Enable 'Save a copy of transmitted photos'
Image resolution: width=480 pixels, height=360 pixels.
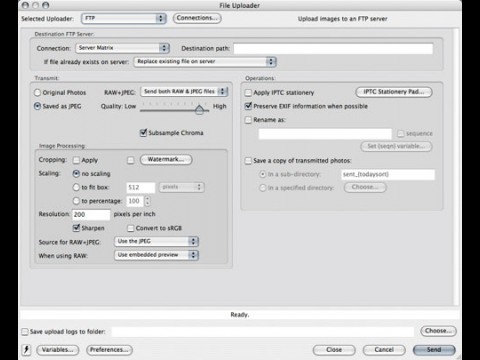pos(248,161)
